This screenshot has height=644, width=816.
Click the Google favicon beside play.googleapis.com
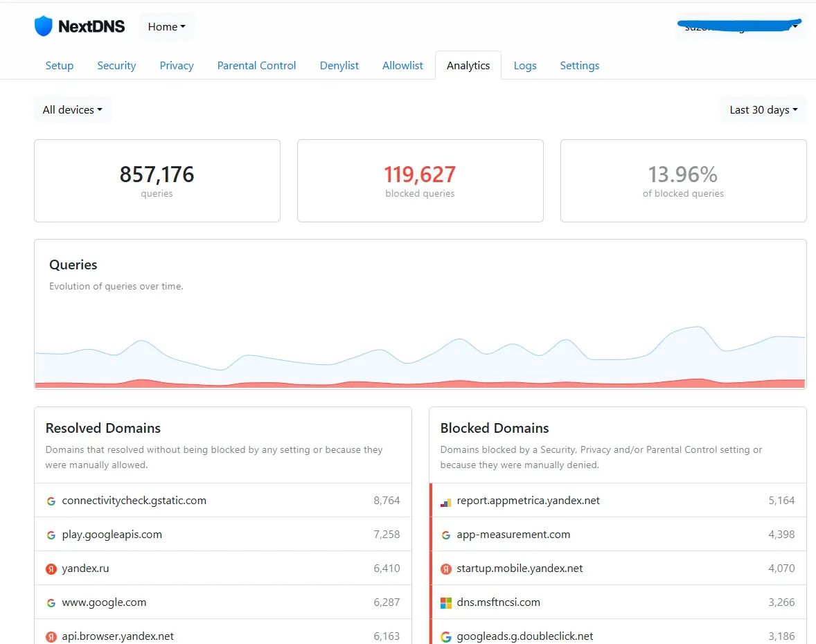pos(51,535)
